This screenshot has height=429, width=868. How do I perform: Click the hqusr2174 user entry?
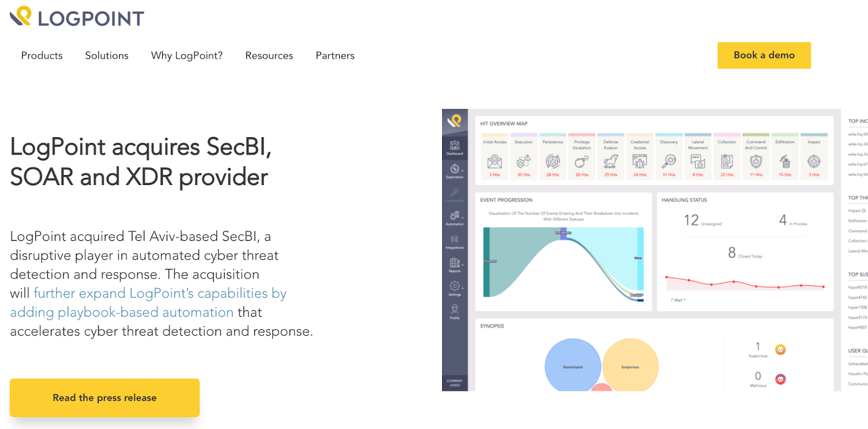(858, 317)
